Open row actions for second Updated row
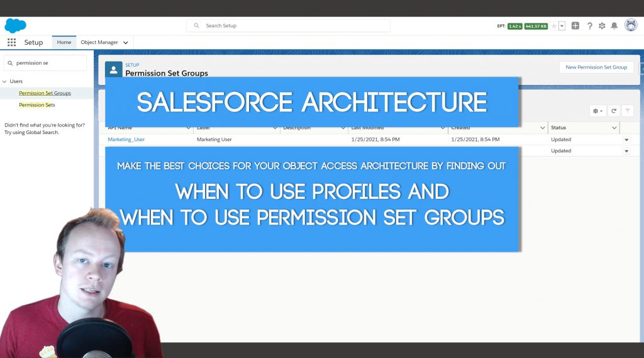The image size is (644, 358). tap(626, 151)
